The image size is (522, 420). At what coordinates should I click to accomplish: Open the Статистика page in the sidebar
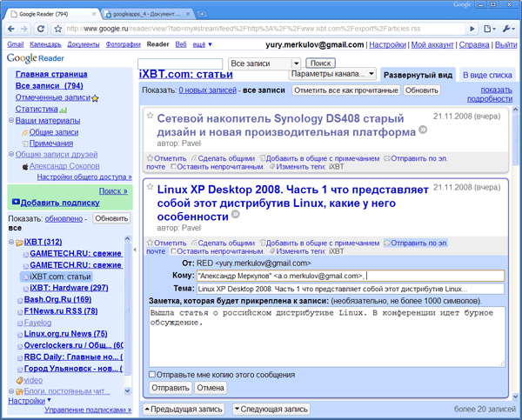(x=37, y=110)
